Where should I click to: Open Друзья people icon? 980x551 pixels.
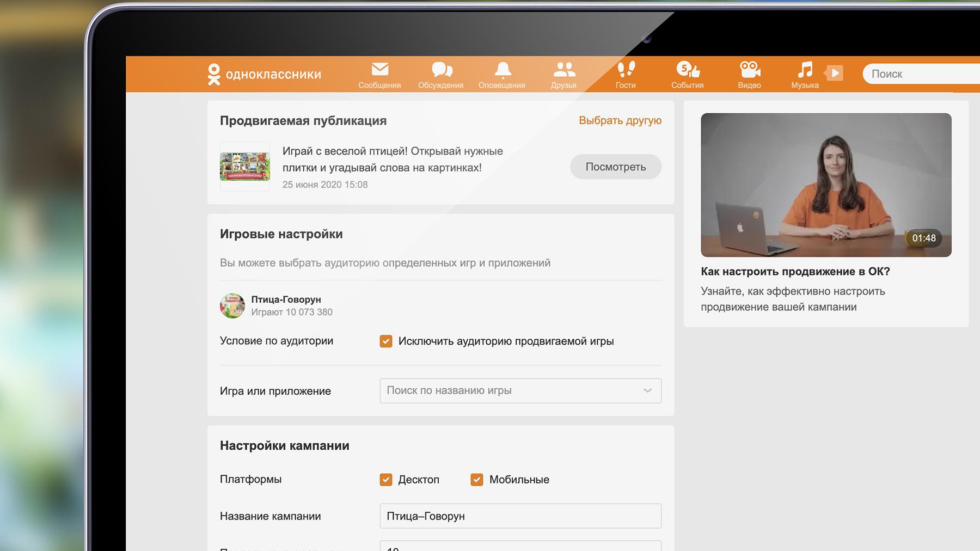pos(564,70)
